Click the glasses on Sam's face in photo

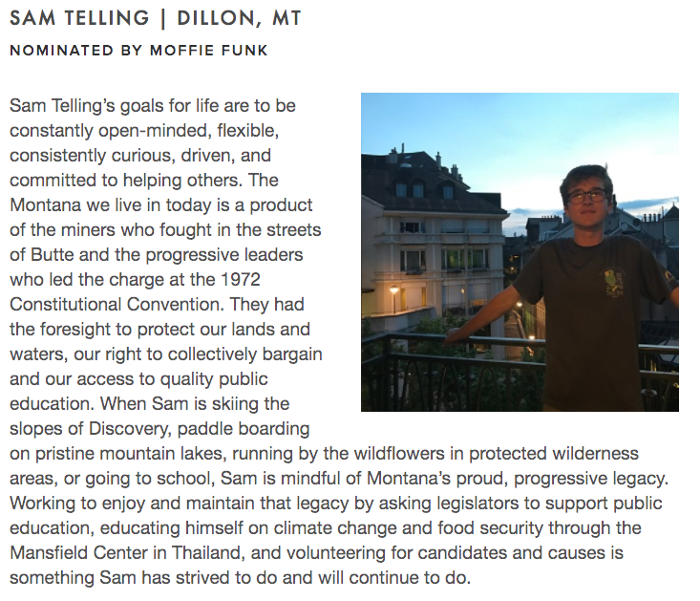(587, 196)
